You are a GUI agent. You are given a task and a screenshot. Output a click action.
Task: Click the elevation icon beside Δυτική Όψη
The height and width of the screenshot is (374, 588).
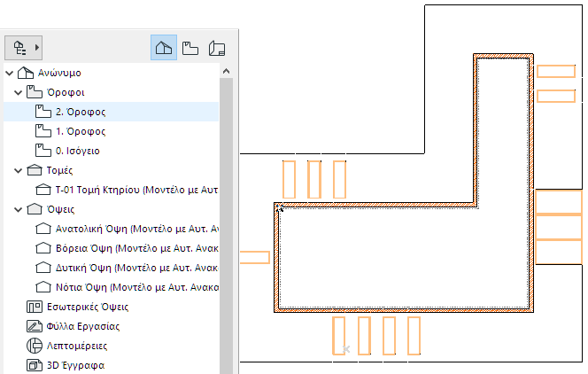[43, 268]
